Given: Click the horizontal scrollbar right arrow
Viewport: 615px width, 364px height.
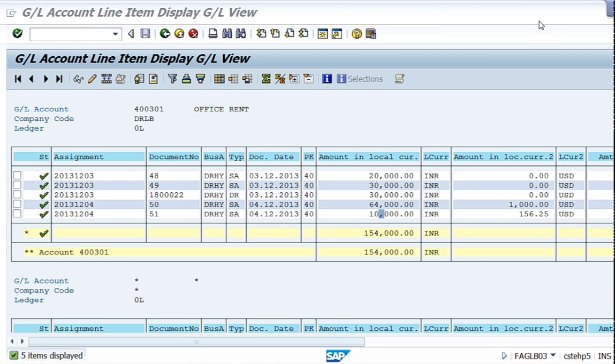Looking at the screenshot, I should 22,342.
